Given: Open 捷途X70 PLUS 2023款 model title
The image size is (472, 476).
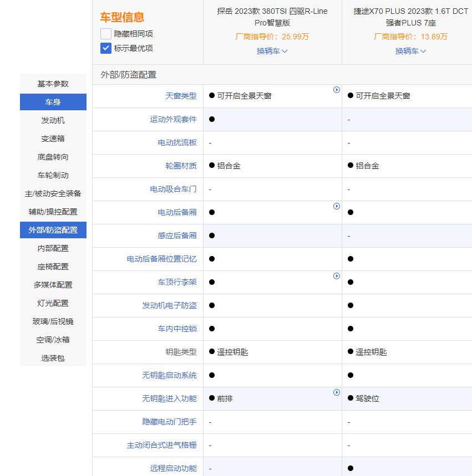Looking at the screenshot, I should click(x=410, y=17).
